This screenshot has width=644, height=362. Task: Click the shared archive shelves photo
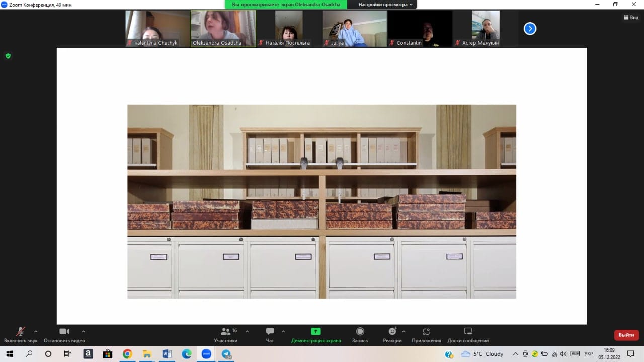(x=321, y=201)
